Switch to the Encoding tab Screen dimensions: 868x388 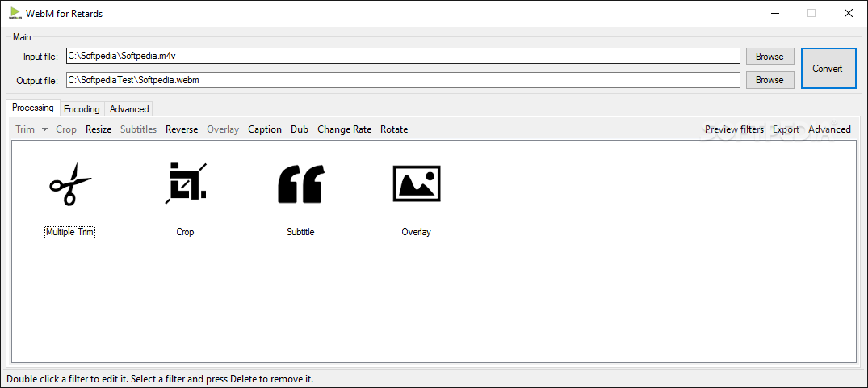82,109
